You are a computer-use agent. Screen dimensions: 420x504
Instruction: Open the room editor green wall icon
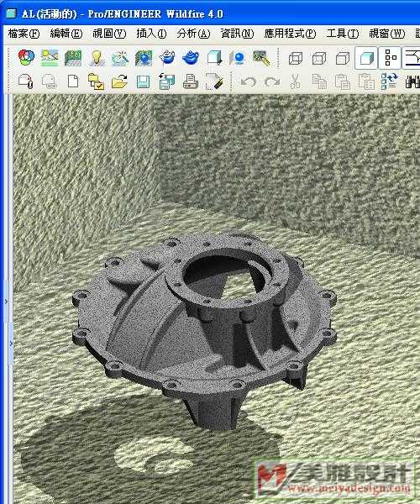coord(73,58)
